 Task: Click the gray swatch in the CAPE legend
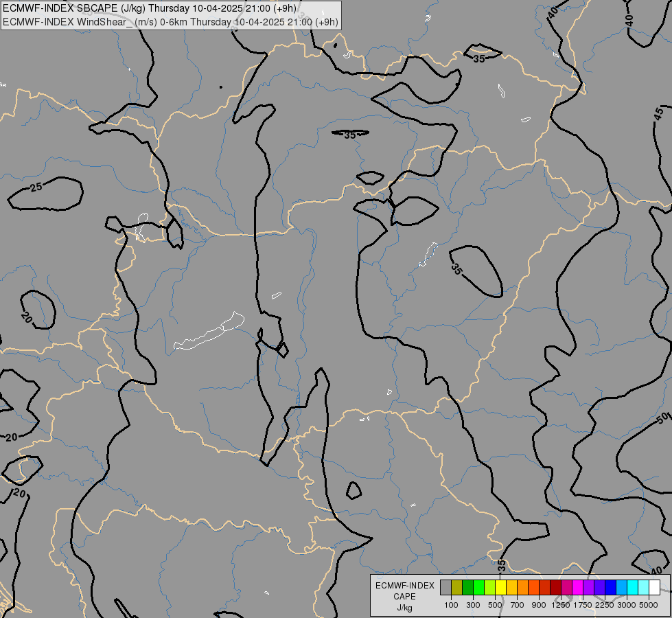pos(445,588)
